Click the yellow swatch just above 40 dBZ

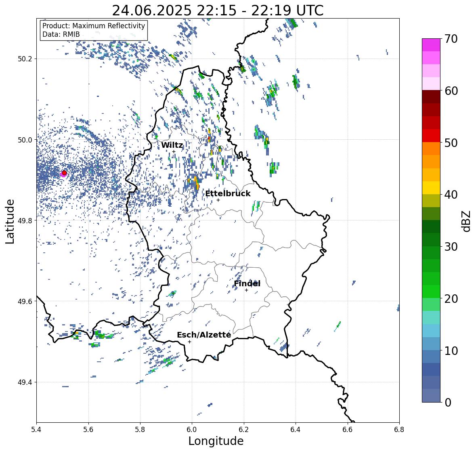point(431,188)
